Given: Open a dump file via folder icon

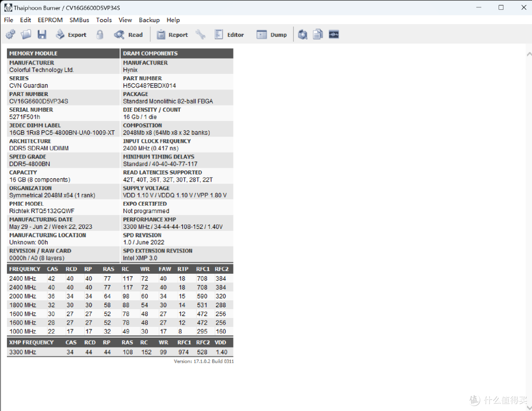Looking at the screenshot, I should (x=26, y=34).
